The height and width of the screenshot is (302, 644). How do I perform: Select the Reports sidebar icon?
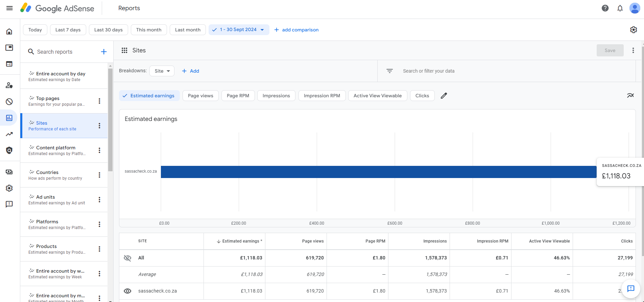[9, 118]
